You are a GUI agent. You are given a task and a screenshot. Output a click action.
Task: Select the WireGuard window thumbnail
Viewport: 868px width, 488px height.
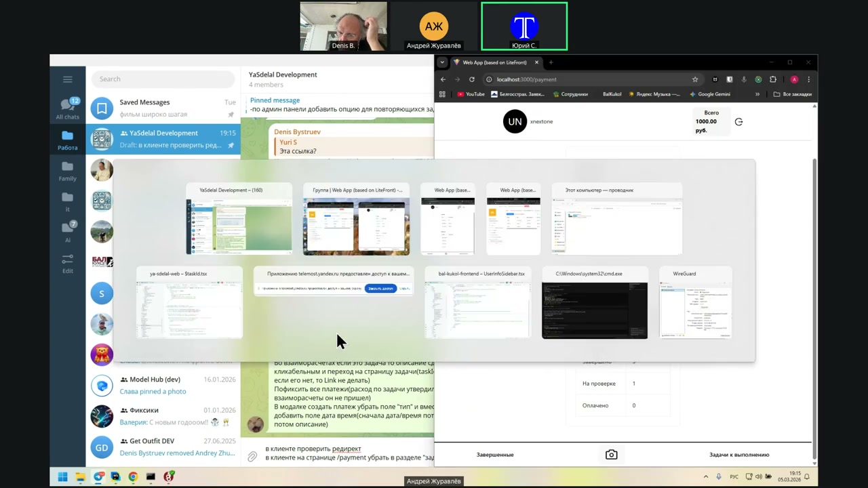(695, 304)
